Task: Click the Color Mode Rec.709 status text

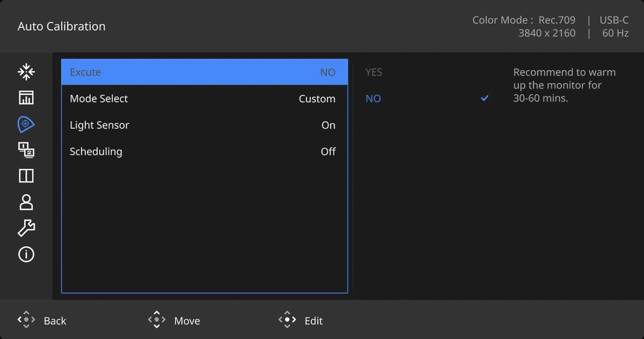Action: (x=523, y=20)
